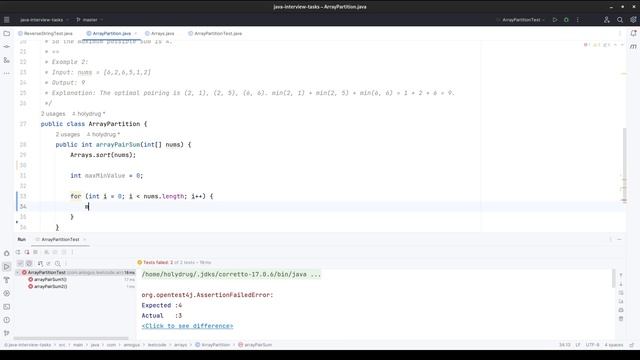The width and height of the screenshot is (640, 360).
Task: Open the ArrayPartitionTest run configuration dropdown
Action: click(521, 20)
